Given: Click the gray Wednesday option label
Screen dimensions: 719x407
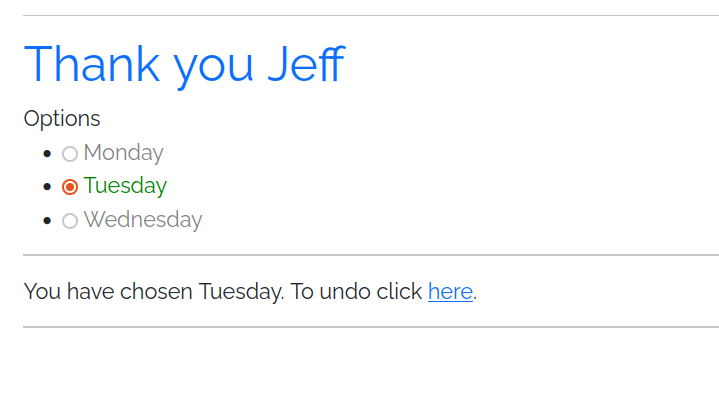Looking at the screenshot, I should coord(142,220).
